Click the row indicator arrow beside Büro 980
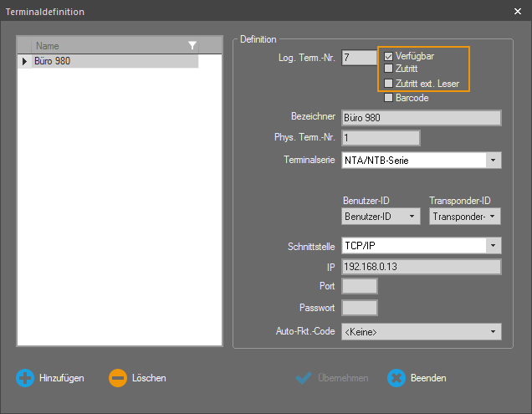This screenshot has height=414, width=532. coord(24,61)
